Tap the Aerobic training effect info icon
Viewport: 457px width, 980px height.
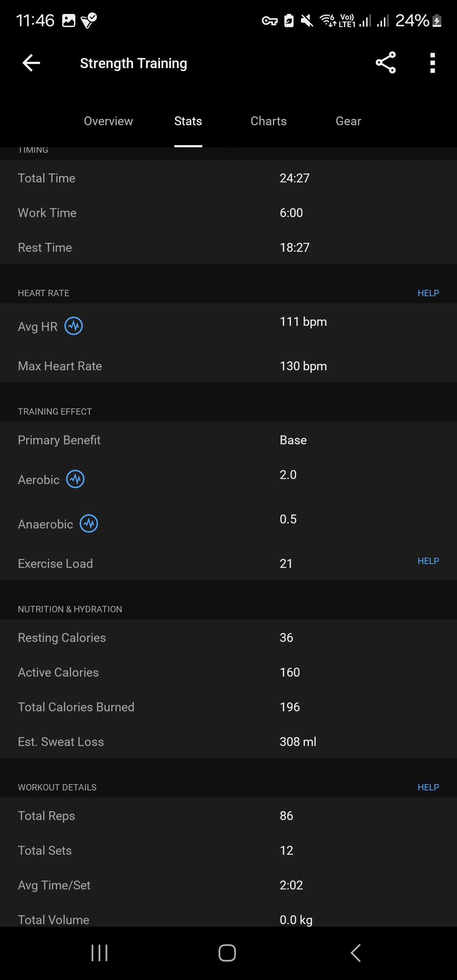coord(74,479)
